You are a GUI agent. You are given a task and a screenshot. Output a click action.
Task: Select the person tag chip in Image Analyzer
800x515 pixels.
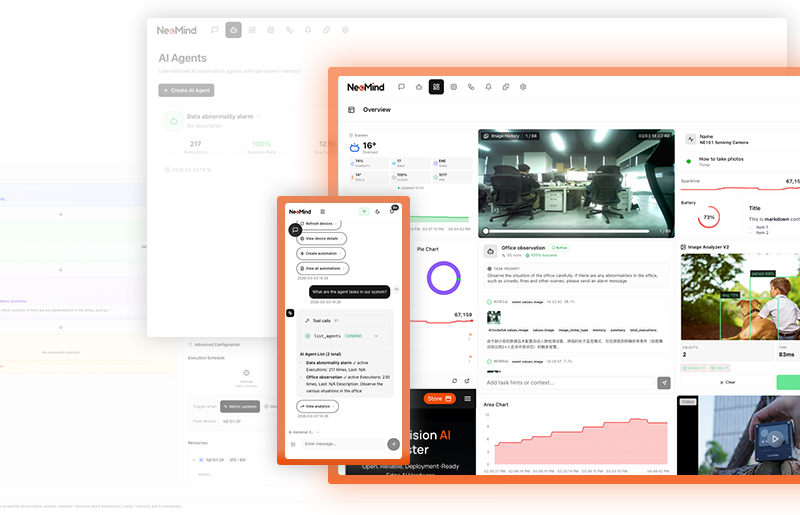[693, 368]
